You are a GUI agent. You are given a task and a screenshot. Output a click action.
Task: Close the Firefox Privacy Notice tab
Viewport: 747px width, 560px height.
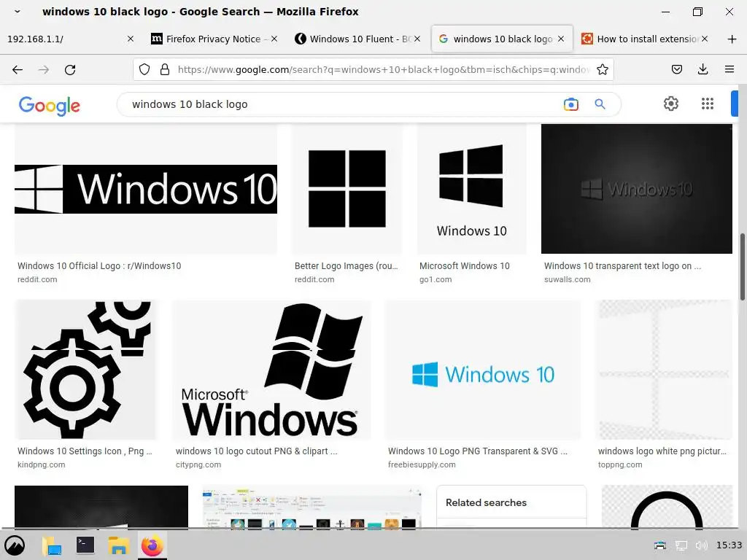[x=274, y=39]
